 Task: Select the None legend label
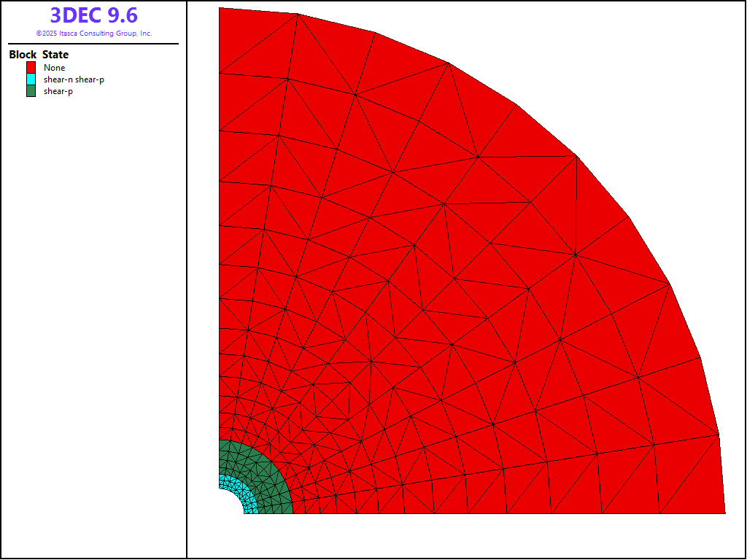click(54, 68)
